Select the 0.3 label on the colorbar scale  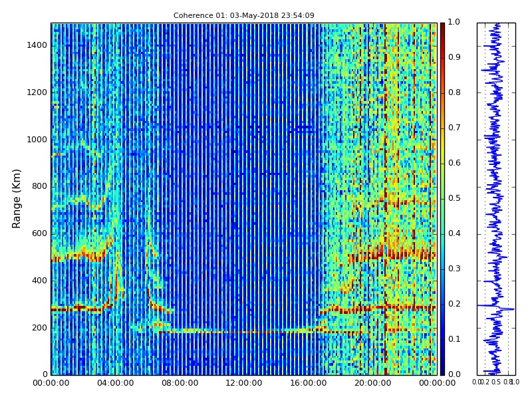click(454, 269)
